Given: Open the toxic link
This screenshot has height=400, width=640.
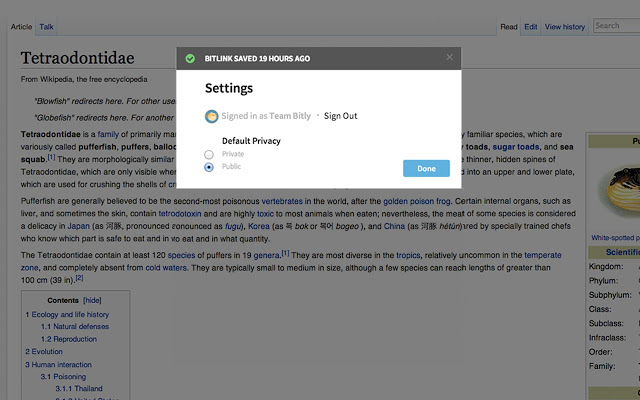Looking at the screenshot, I should pyautogui.click(x=265, y=213).
